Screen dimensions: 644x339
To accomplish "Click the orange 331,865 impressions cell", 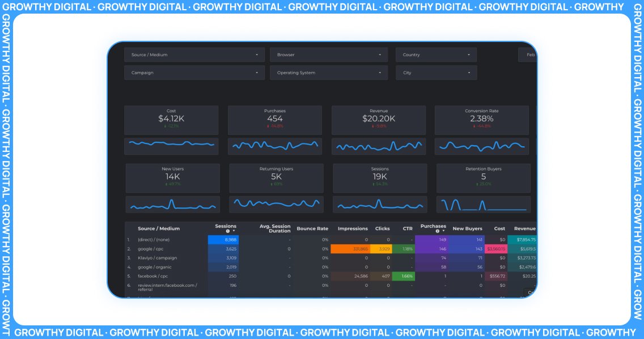I will coord(350,249).
